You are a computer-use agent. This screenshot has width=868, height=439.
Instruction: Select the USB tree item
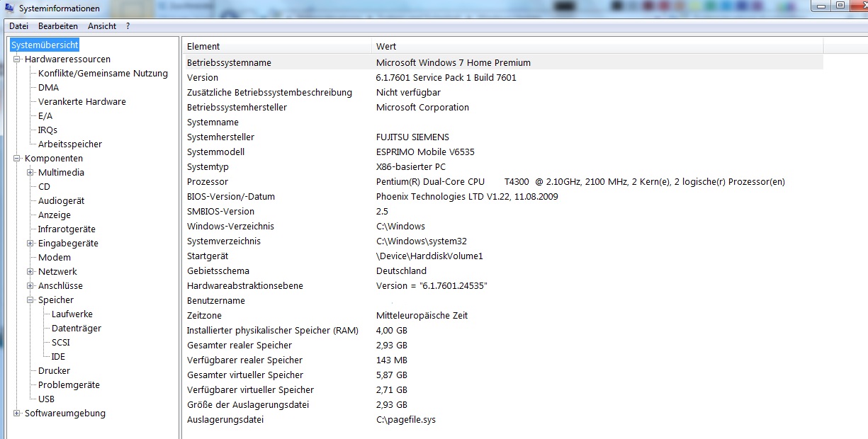[48, 399]
